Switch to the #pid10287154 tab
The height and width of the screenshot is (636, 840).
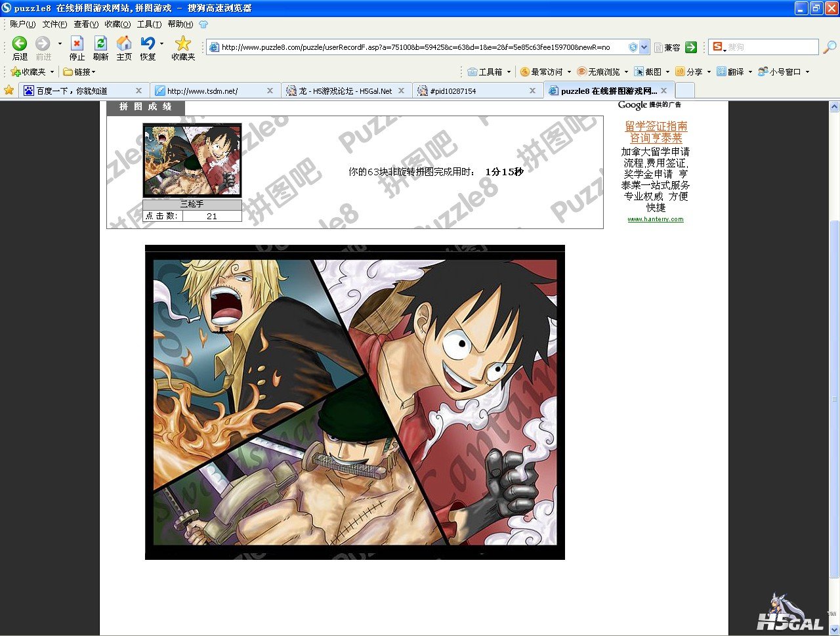pos(478,91)
